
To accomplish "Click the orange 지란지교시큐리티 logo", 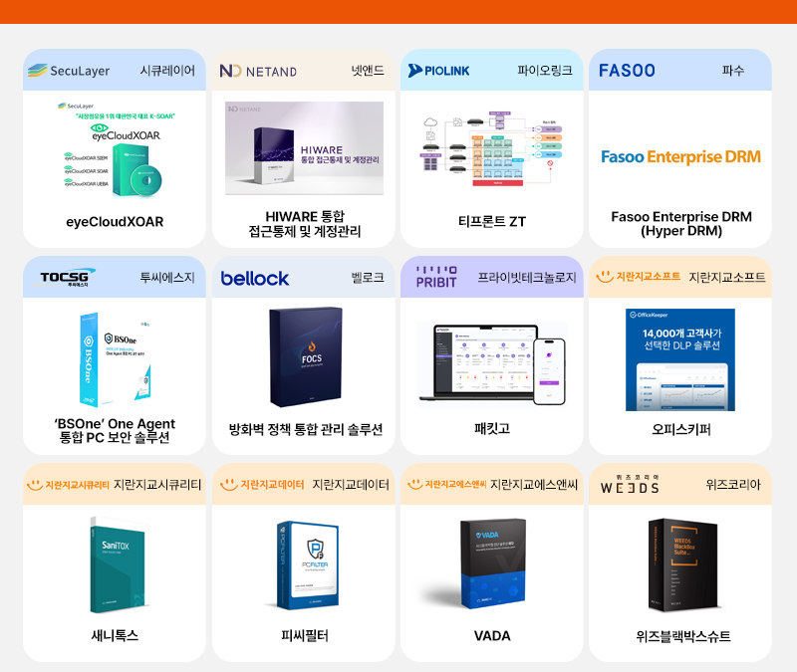I will tap(68, 485).
